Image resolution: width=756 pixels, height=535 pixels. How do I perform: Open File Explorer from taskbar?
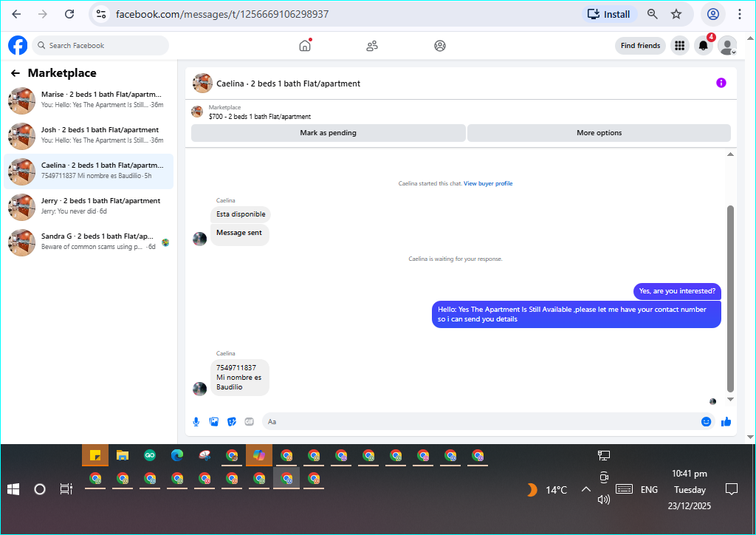pyautogui.click(x=123, y=455)
